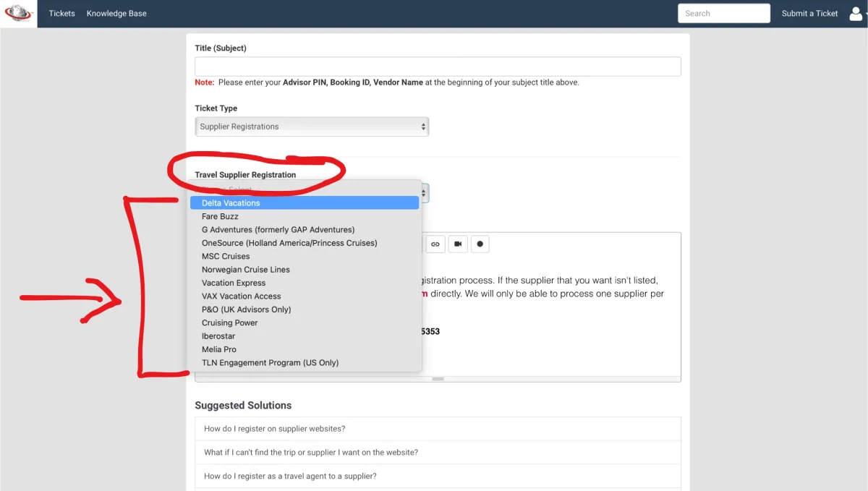Select Iberostar option
The width and height of the screenshot is (868, 491).
(305, 336)
